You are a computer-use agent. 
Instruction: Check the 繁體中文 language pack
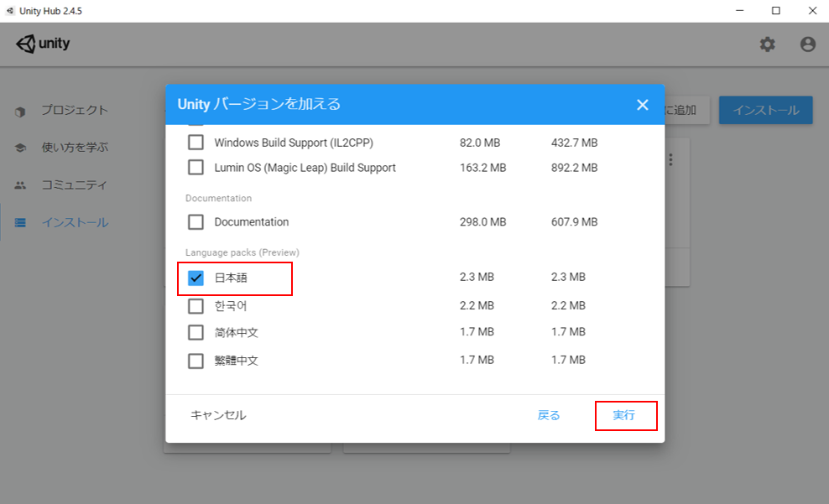[196, 361]
